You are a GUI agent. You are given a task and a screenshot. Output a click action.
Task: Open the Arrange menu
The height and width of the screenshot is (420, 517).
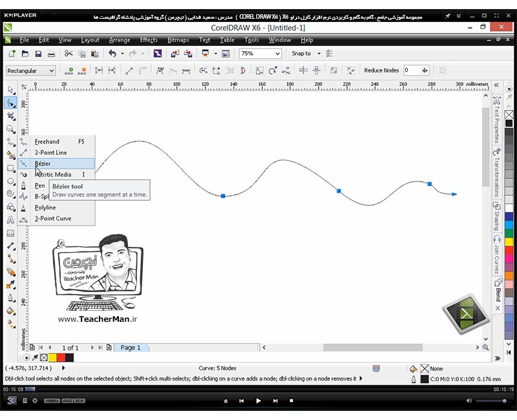(x=120, y=40)
